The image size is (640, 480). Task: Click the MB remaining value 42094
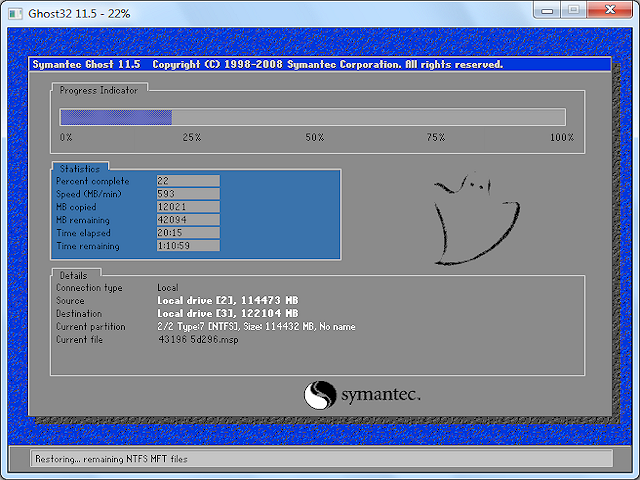(x=187, y=220)
